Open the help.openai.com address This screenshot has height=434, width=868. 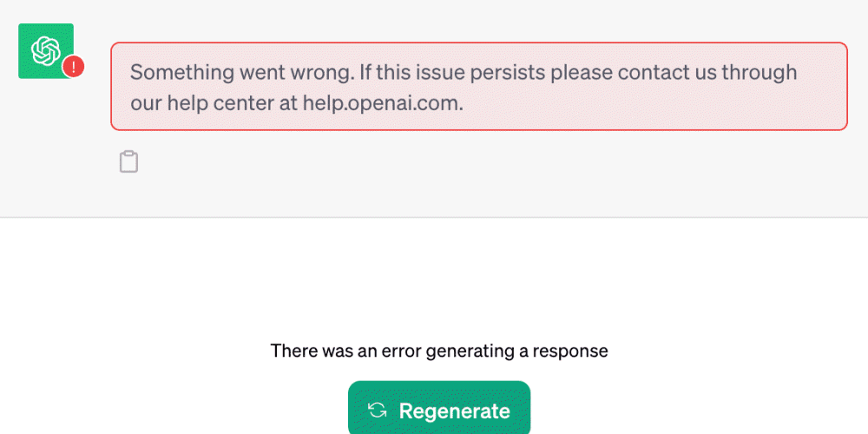pos(382,103)
